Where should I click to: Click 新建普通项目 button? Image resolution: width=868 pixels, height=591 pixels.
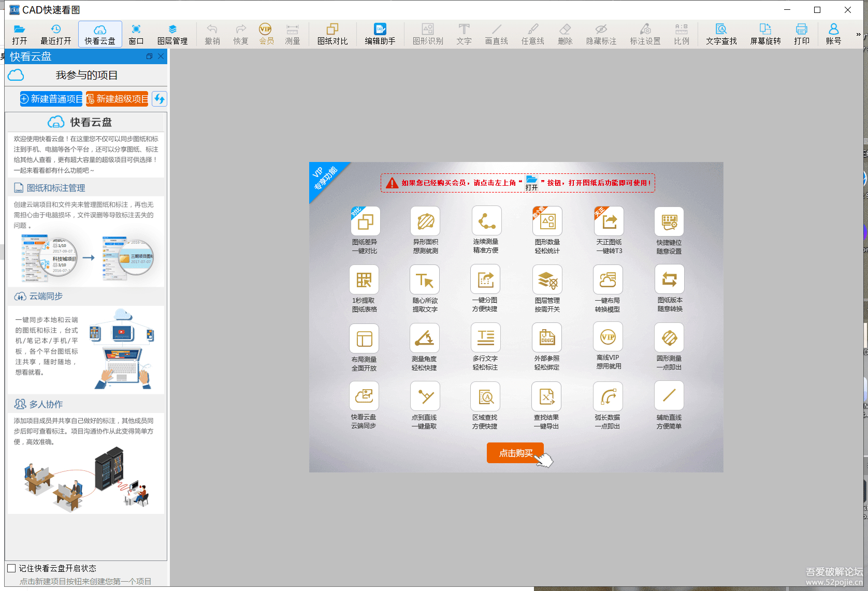tap(51, 99)
